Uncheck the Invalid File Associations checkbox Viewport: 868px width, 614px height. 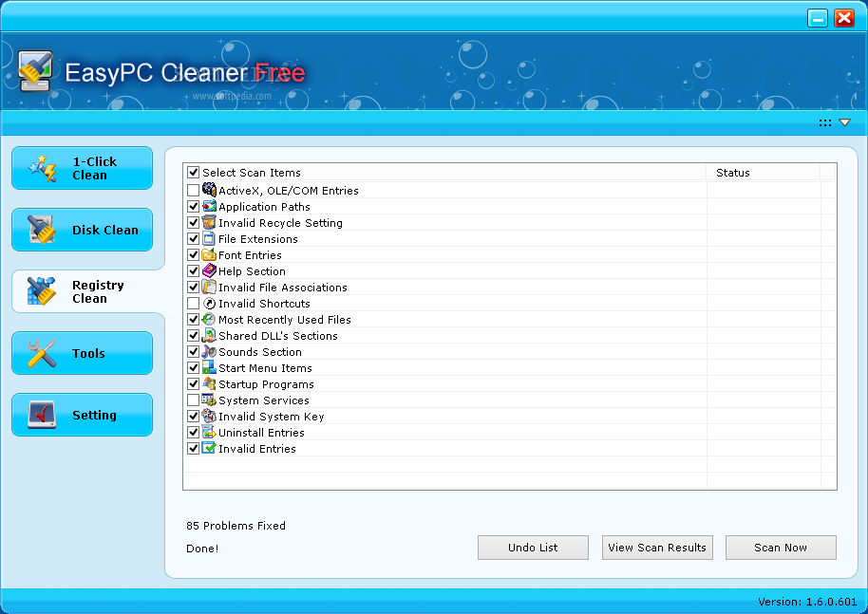(x=193, y=288)
